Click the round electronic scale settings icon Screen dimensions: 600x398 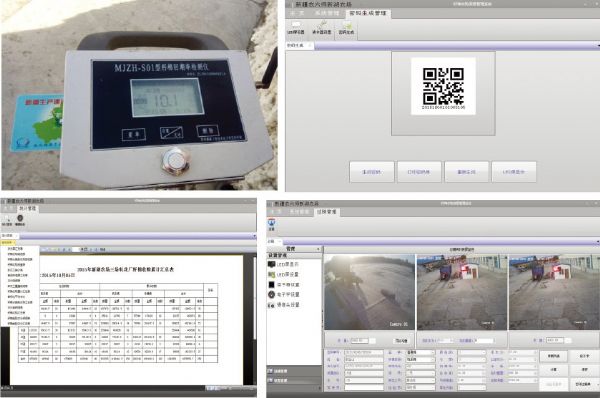coord(271,295)
